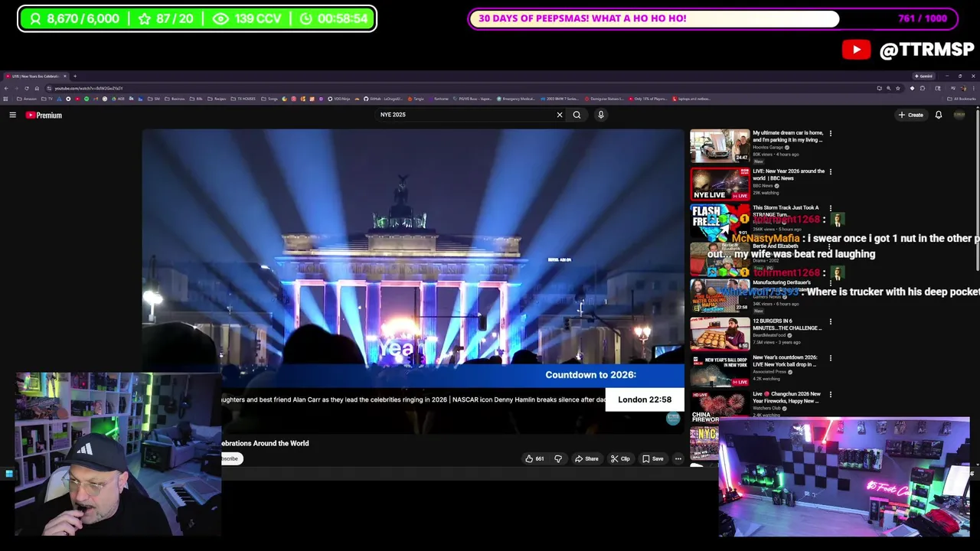Open the laptops and notebooks bookmark

pos(692,99)
